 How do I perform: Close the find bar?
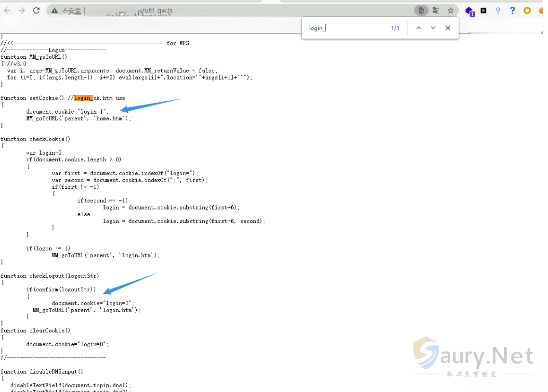(448, 28)
